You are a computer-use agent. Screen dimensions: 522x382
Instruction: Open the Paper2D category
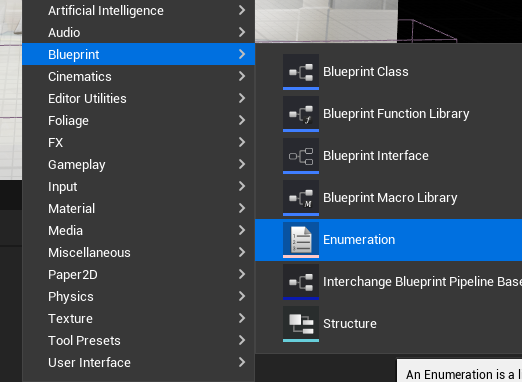(x=138, y=274)
